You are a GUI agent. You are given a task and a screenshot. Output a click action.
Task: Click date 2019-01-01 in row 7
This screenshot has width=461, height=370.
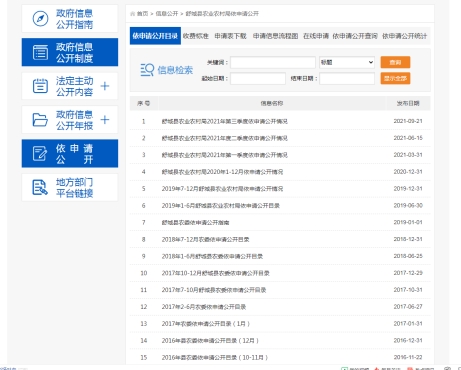[408, 222]
